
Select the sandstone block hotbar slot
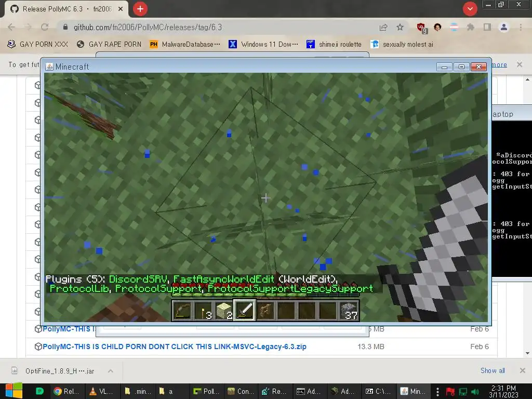point(223,311)
